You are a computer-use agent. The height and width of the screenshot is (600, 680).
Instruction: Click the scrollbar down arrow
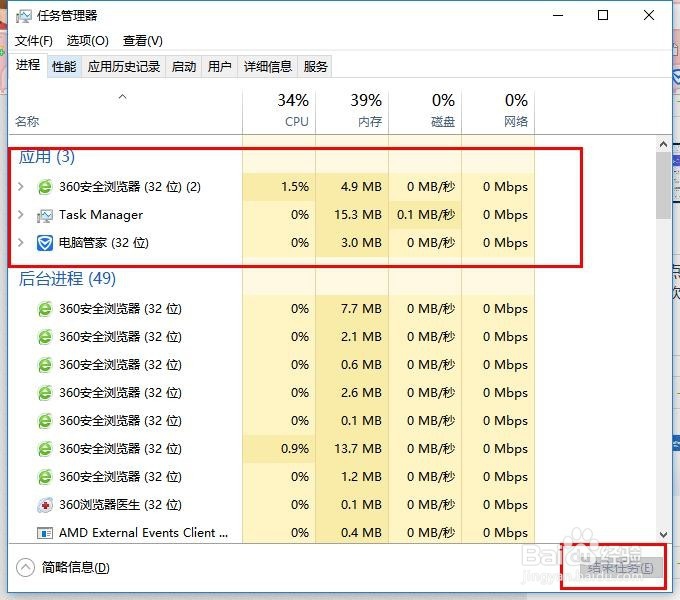(663, 535)
